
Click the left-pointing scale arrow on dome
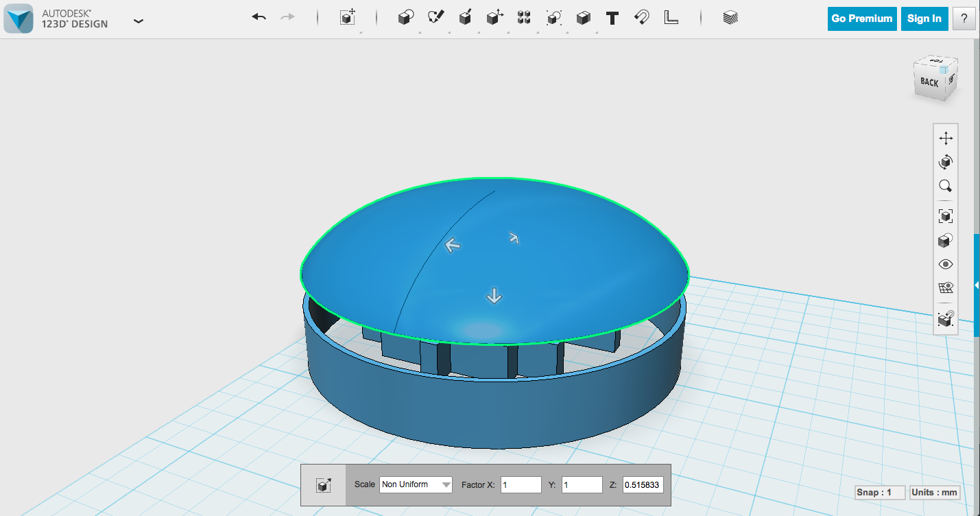point(451,245)
